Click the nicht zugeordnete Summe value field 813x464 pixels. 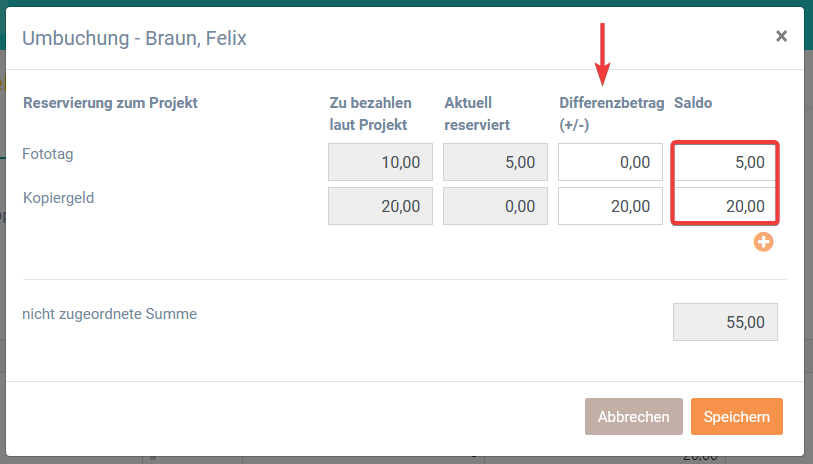click(x=725, y=322)
